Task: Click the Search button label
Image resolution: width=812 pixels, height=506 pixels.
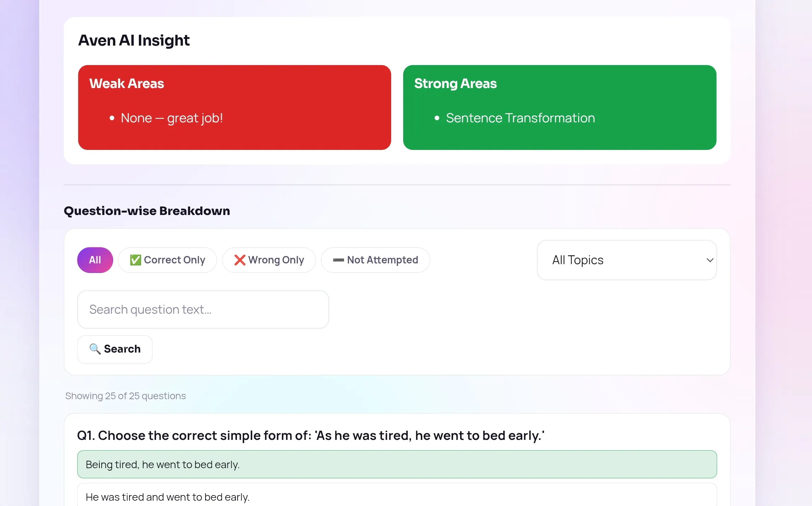Action: tap(122, 349)
